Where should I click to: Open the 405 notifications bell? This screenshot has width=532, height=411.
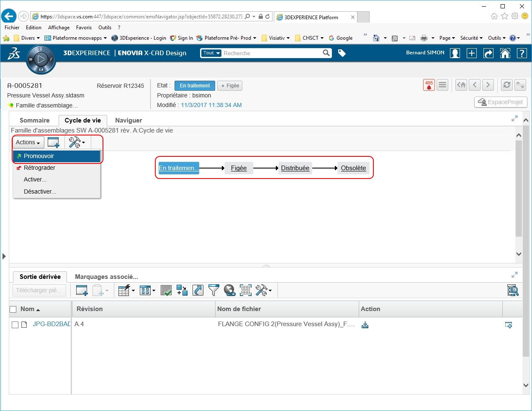tap(429, 85)
